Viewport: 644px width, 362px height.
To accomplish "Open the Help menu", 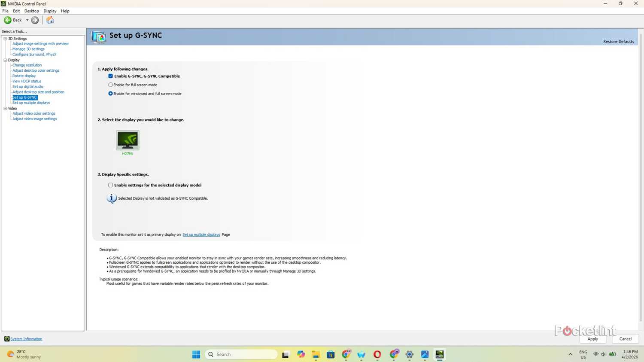I will point(65,11).
